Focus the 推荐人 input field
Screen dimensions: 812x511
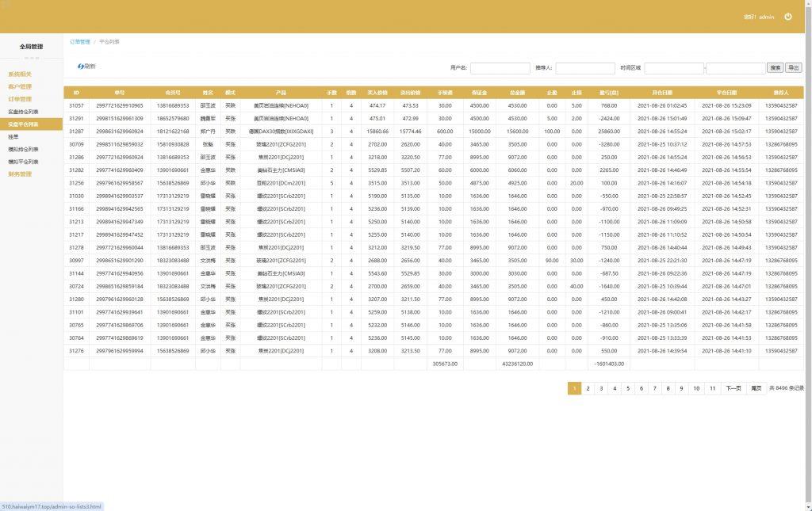click(x=585, y=68)
